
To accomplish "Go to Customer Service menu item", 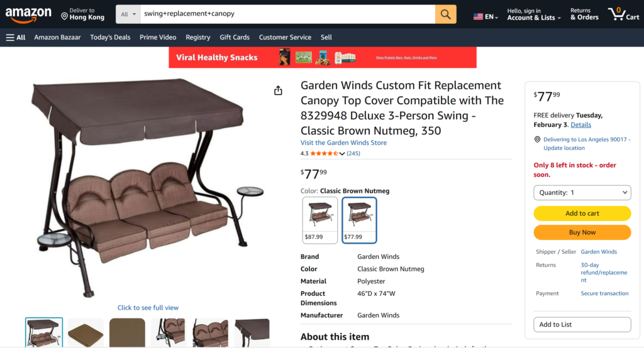I will coord(285,37).
